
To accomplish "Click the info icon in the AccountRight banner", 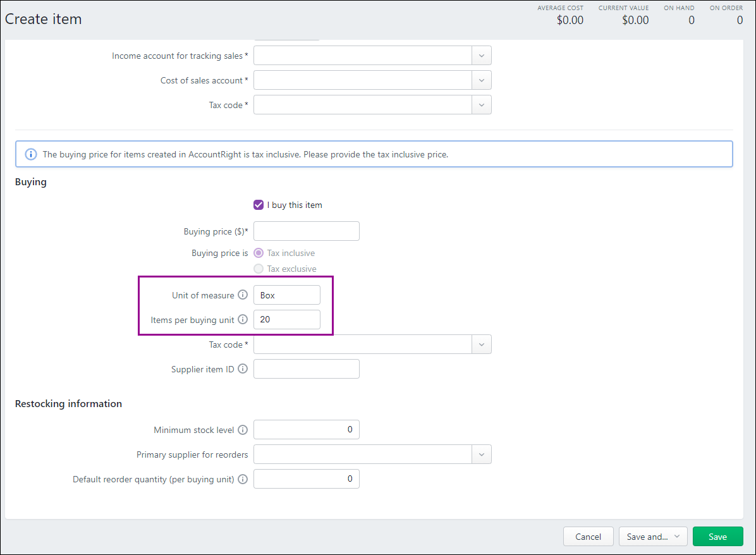I will click(31, 154).
